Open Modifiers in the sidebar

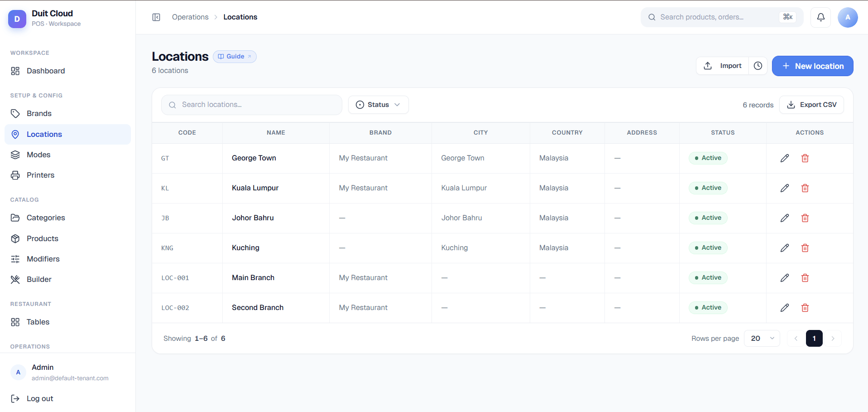pos(67,259)
